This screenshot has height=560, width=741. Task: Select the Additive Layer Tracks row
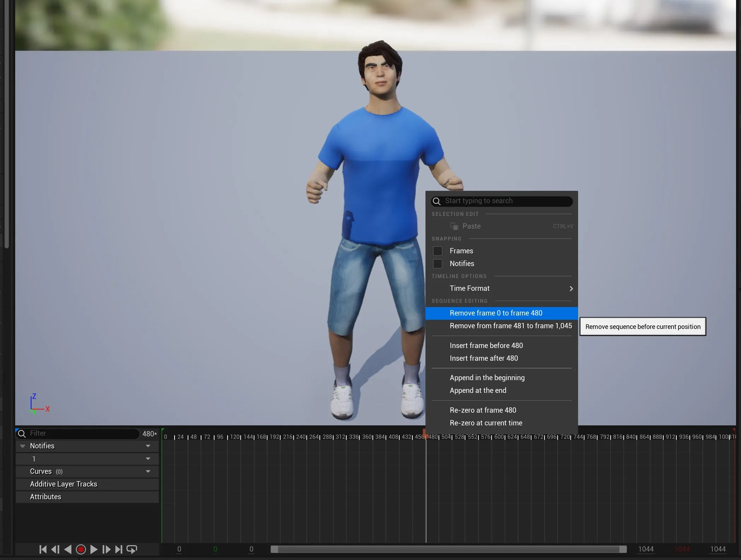64,484
